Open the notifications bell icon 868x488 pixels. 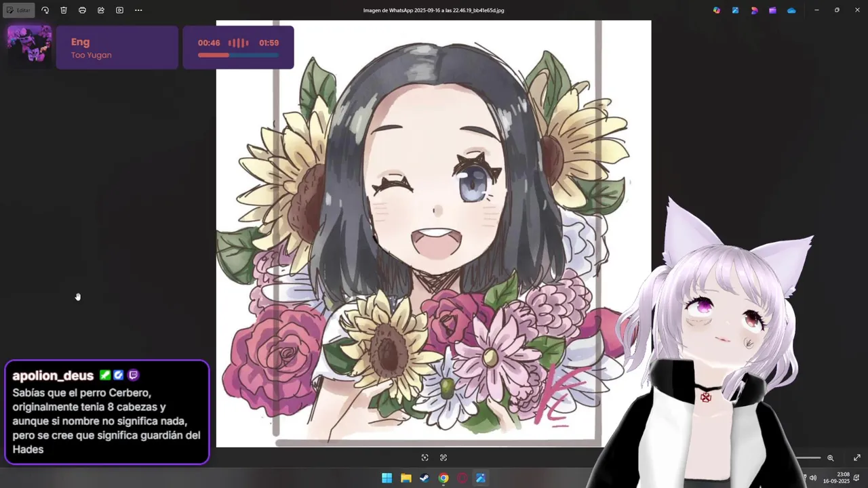(857, 478)
